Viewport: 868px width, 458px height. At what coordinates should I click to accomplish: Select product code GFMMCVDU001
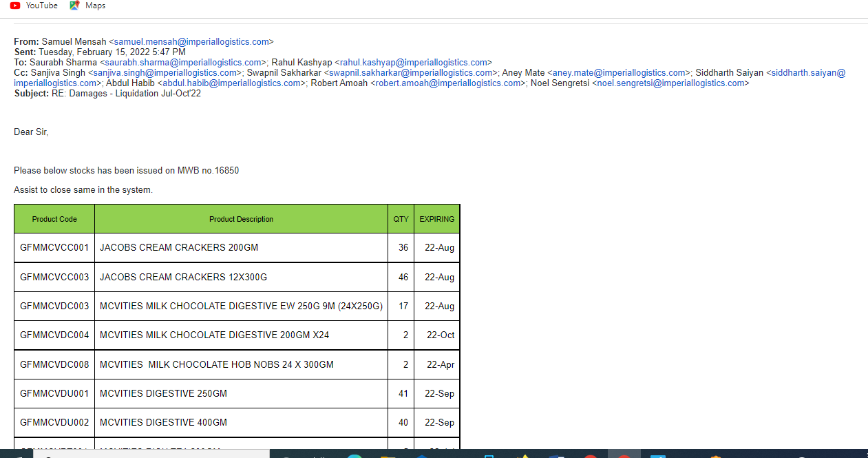(54, 394)
